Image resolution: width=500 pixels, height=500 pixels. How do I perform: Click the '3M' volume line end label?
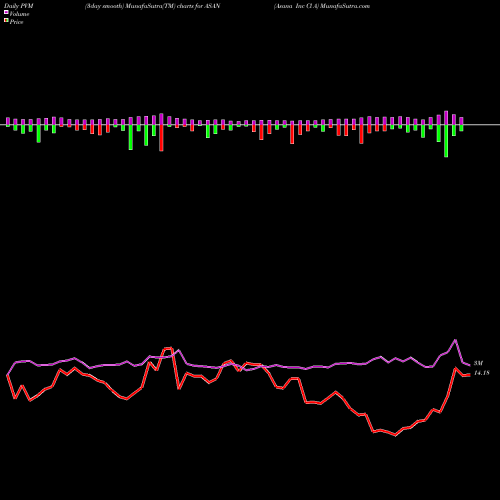tap(478, 363)
